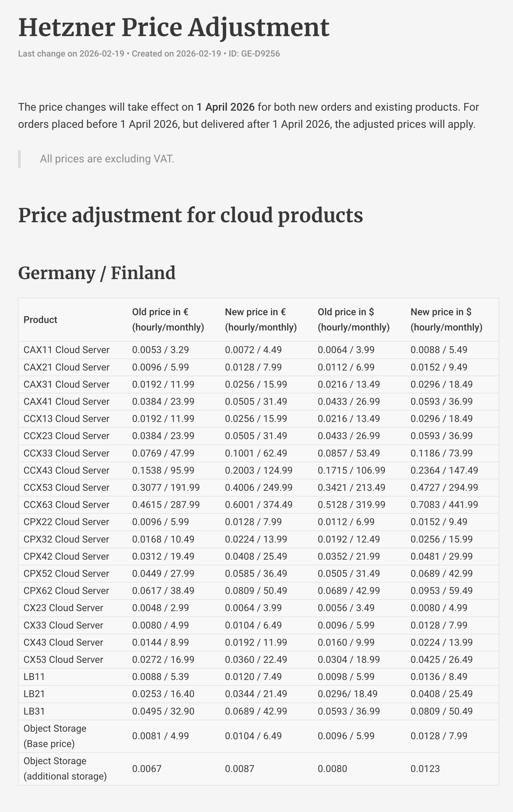Viewport: 513px width, 812px height.
Task: Select the document ID GE-D9256 text
Action: pyautogui.click(x=254, y=54)
